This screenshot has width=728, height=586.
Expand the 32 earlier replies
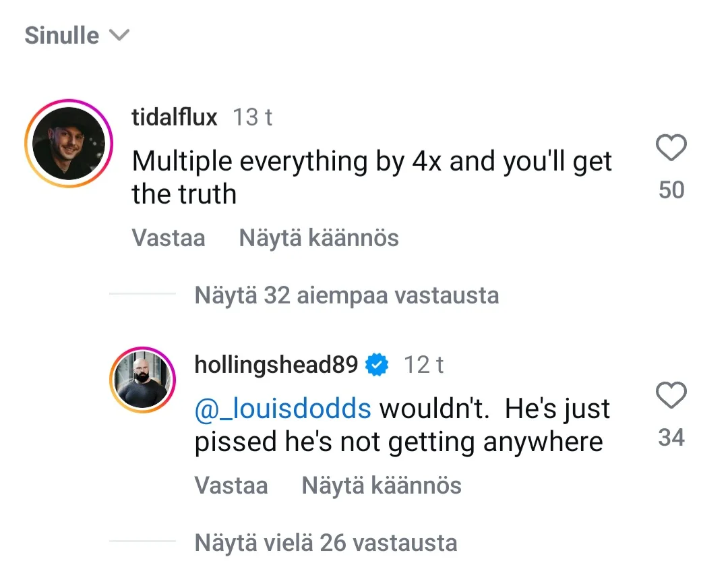(346, 295)
